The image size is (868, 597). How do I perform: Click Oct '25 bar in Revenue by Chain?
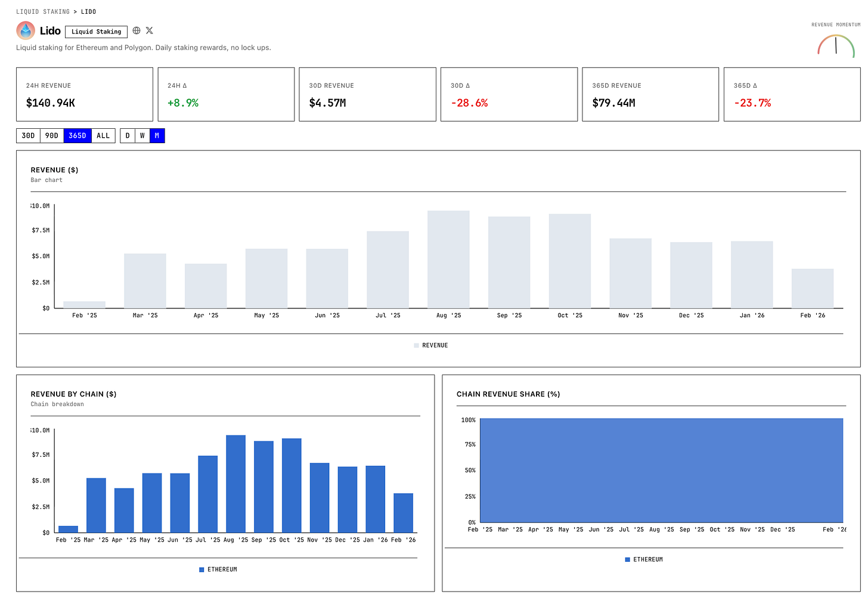(x=292, y=485)
